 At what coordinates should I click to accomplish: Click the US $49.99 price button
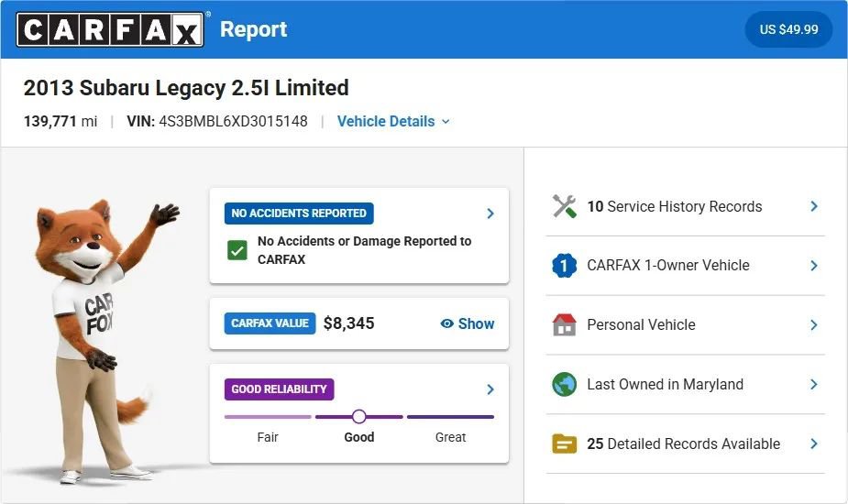coord(788,29)
